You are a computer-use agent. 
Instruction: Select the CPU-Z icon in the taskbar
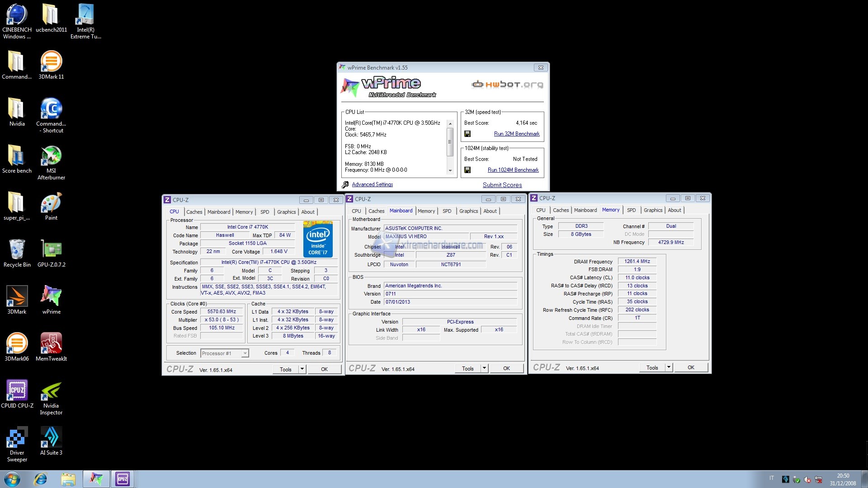pyautogui.click(x=123, y=479)
